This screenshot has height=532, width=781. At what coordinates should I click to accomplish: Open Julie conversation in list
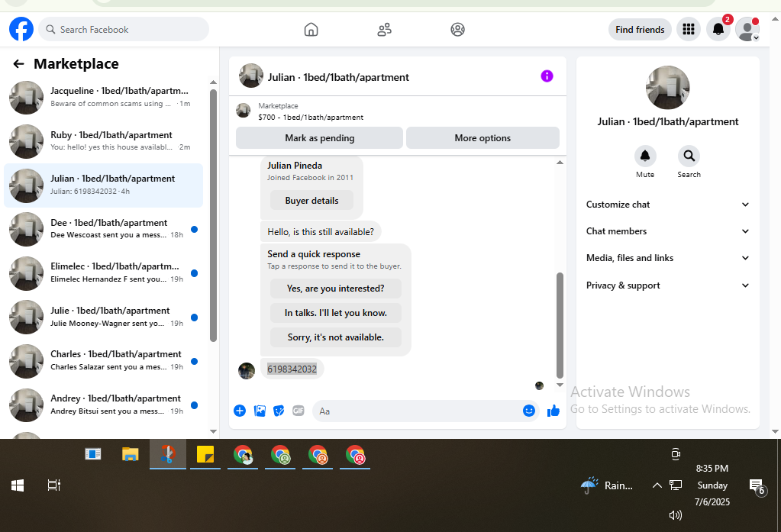pos(104,316)
